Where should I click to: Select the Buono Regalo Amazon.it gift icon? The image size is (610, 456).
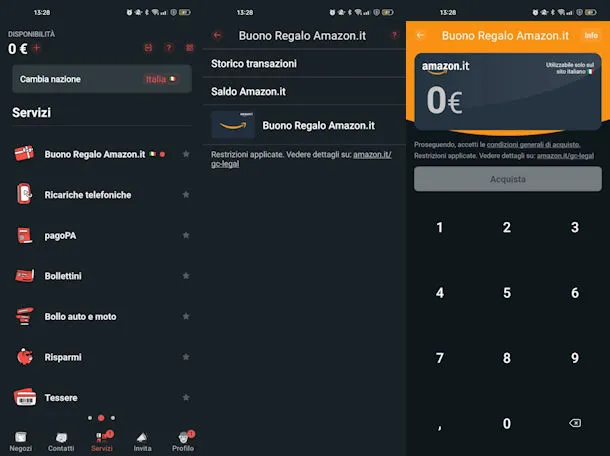point(24,154)
